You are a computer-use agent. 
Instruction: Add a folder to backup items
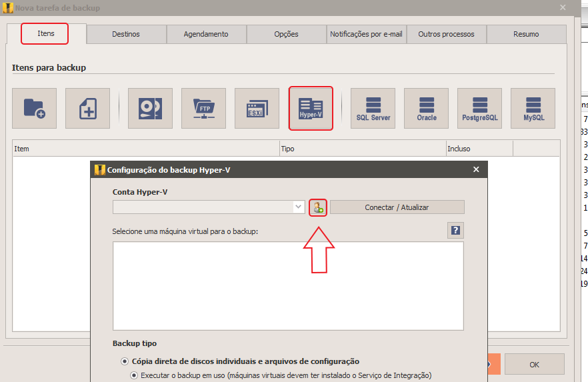(34, 109)
